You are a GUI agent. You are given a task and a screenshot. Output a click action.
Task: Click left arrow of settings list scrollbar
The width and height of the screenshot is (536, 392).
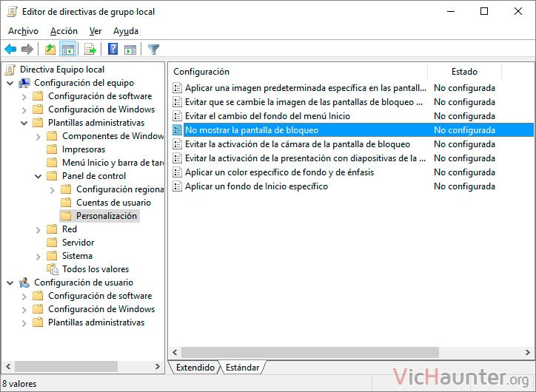point(175,352)
